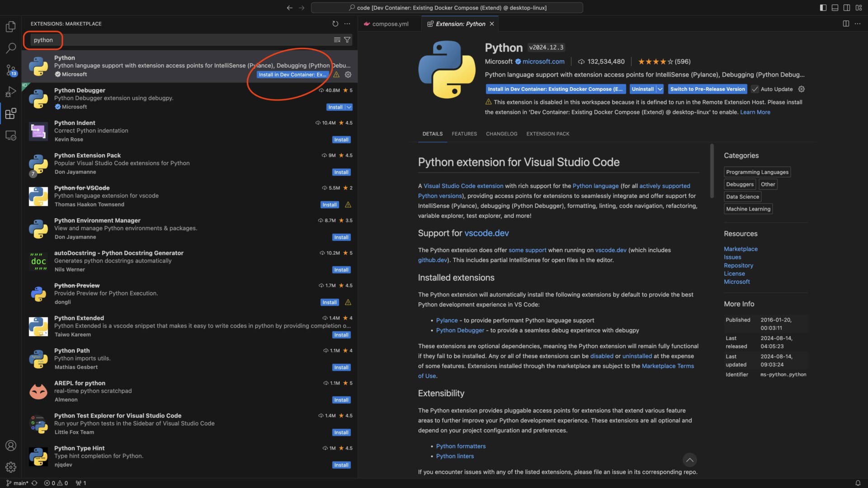The width and height of the screenshot is (868, 488).
Task: Open the FEATURES tab
Action: pyautogui.click(x=464, y=134)
